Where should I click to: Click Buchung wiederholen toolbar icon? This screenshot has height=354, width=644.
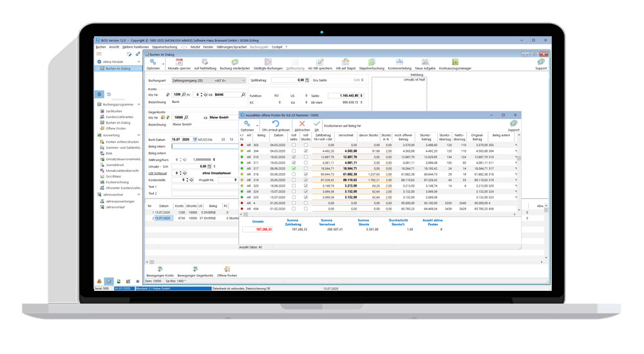[x=234, y=62]
